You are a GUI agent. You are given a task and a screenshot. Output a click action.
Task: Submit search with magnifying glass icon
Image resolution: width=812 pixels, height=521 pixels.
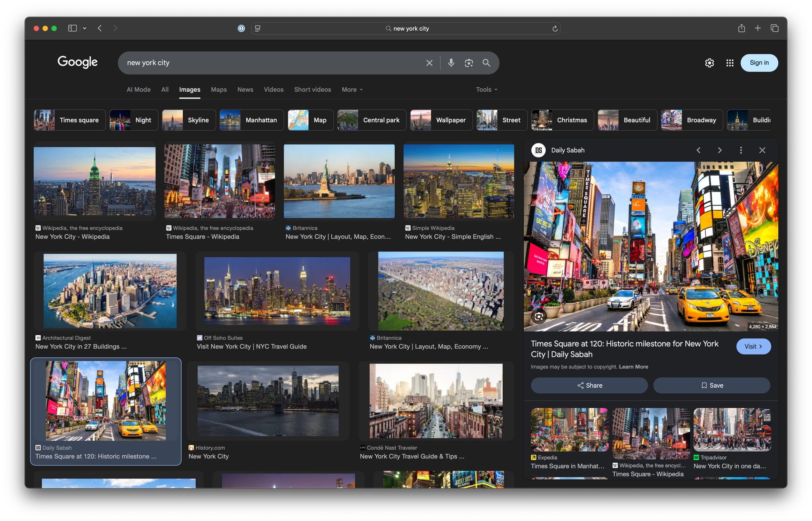click(x=486, y=62)
